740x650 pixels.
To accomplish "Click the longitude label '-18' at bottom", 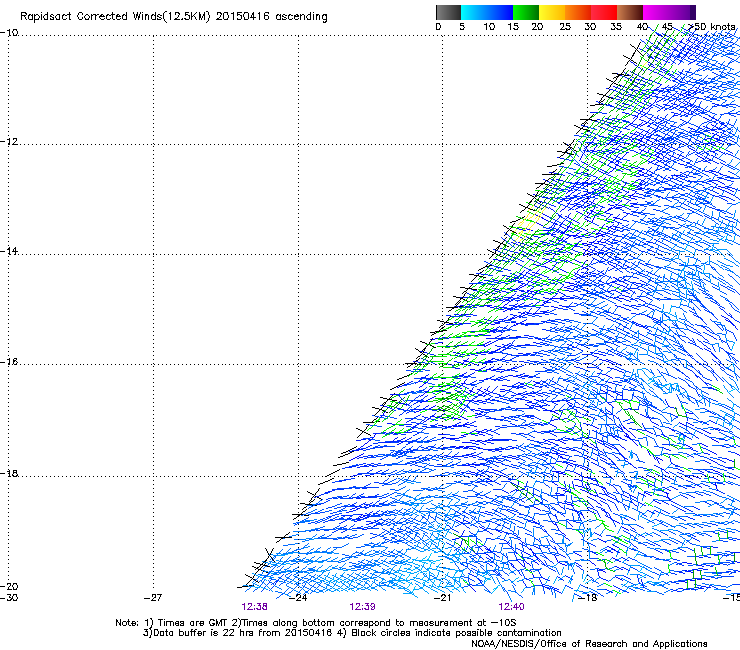I will click(x=588, y=598).
